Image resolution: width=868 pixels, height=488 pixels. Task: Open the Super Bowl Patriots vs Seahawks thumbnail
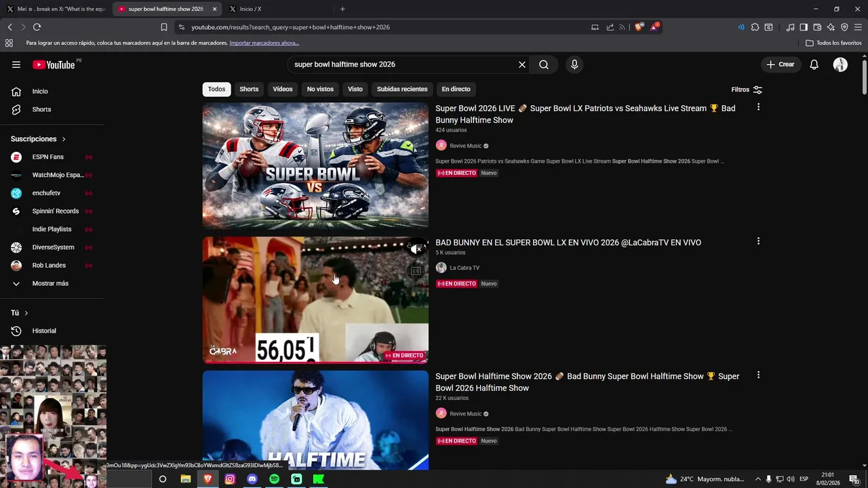click(315, 166)
